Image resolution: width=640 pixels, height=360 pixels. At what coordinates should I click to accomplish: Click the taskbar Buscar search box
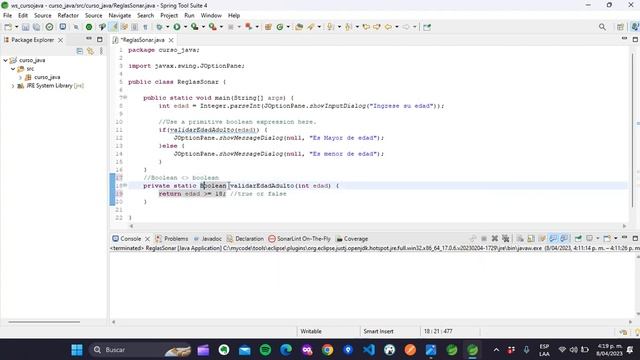click(140, 350)
